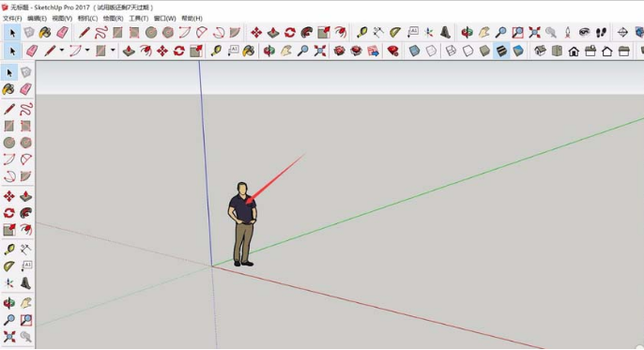Open the 窗口(W) menu
This screenshot has height=350, width=644.
164,19
